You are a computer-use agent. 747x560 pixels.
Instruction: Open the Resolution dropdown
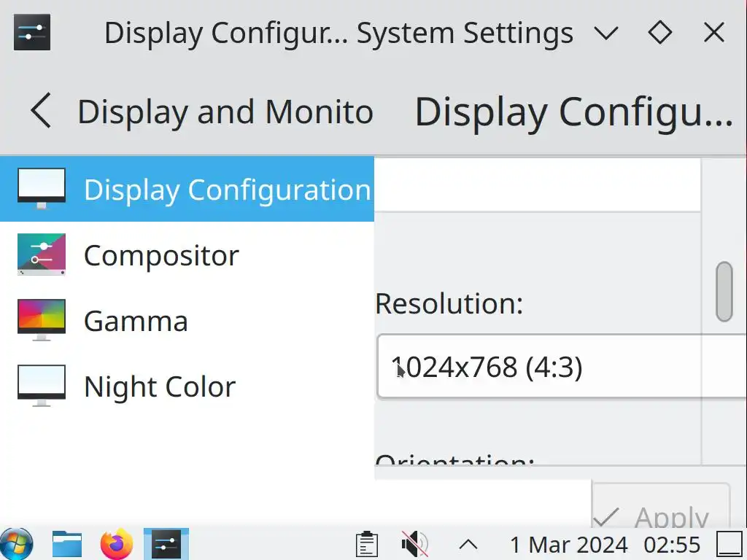pyautogui.click(x=560, y=367)
